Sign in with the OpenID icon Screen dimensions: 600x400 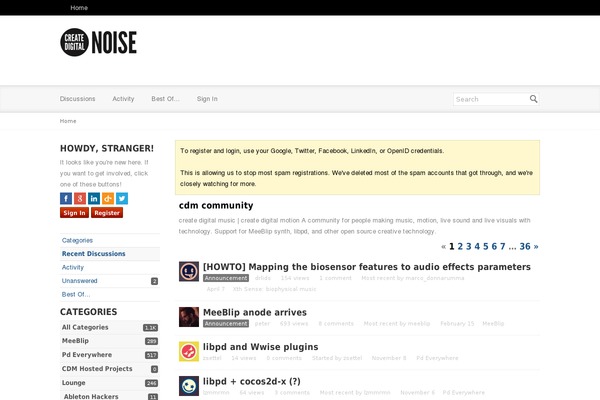tap(108, 198)
